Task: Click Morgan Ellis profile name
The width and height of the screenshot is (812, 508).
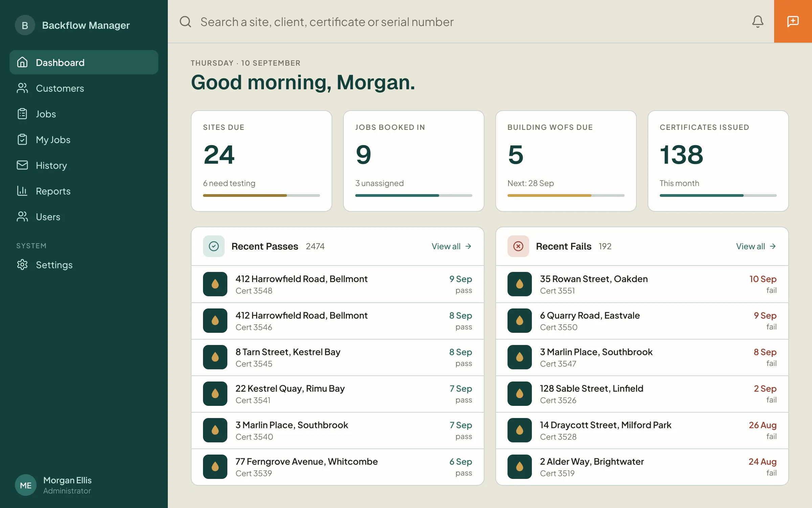Action: coord(67,480)
